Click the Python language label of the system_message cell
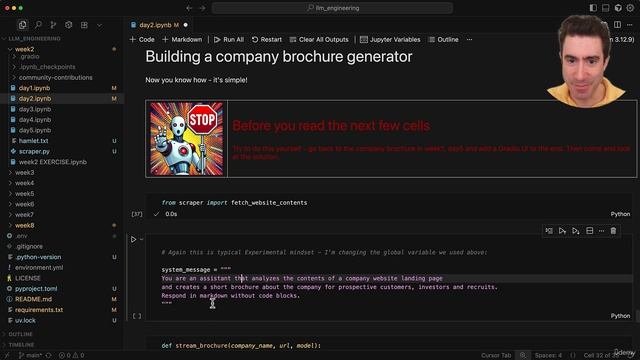The height and width of the screenshot is (360, 640). coord(620,316)
